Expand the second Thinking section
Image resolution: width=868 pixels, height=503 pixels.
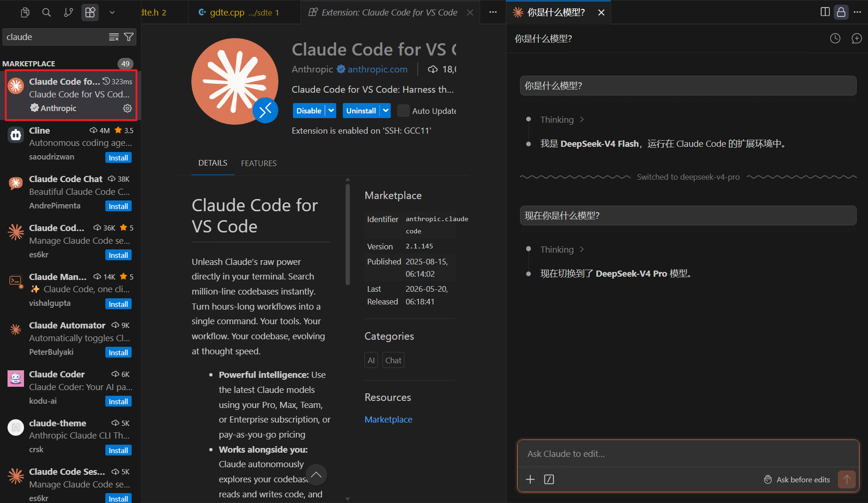(562, 249)
